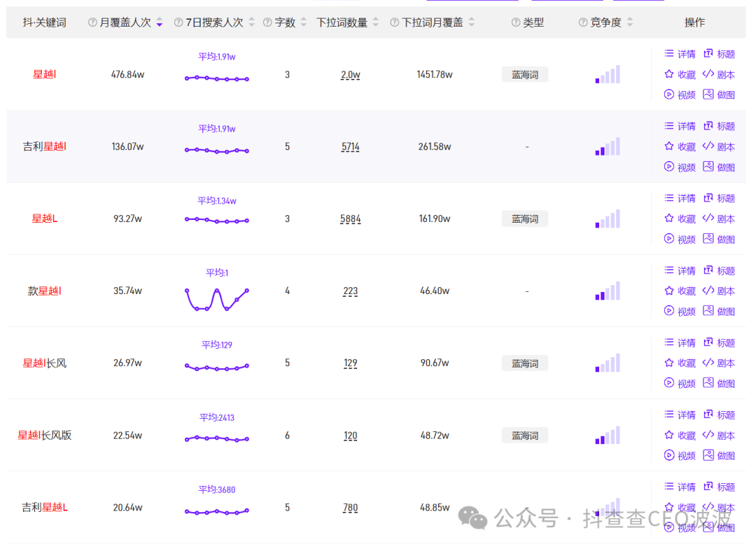Click 蓝海词 tag in 星越L row
Viewport: 756px width, 549px height.
[525, 218]
